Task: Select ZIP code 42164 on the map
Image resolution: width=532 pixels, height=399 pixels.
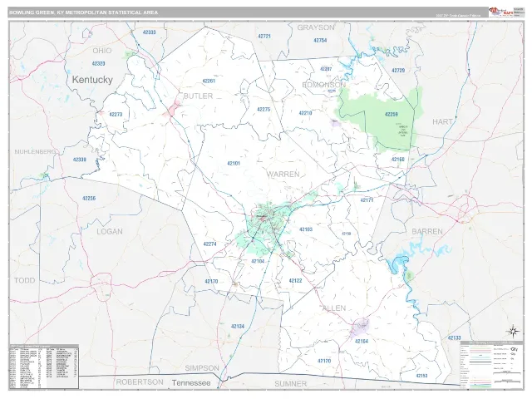Action: click(x=362, y=342)
